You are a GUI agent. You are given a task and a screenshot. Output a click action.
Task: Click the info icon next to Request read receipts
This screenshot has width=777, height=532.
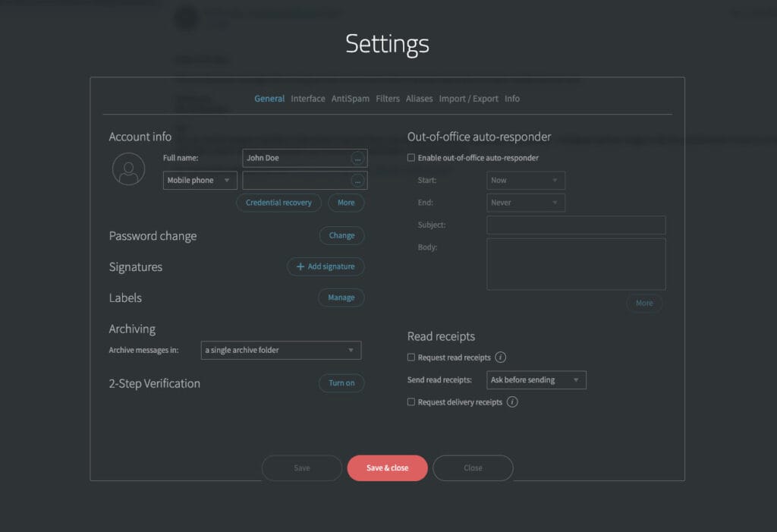coord(500,357)
